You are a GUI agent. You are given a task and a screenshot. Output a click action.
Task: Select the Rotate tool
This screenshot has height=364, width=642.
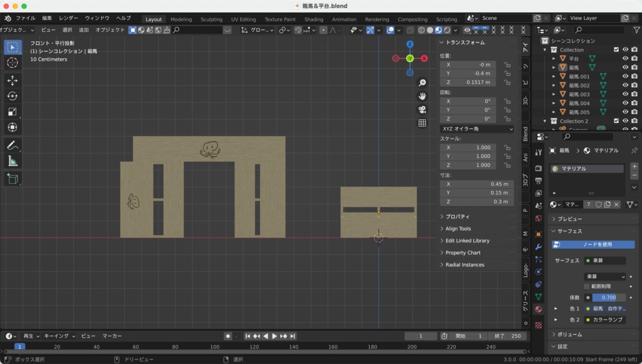13,96
